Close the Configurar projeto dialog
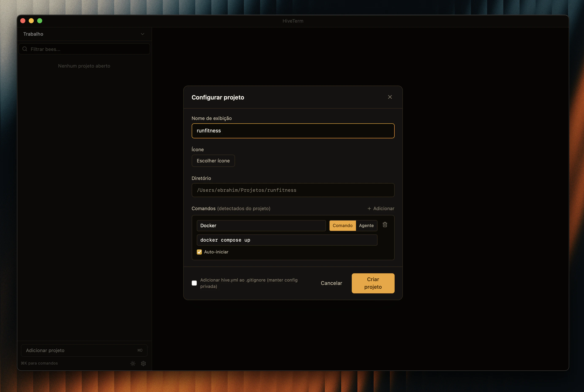Screen dimensions: 584x392 coord(390,97)
